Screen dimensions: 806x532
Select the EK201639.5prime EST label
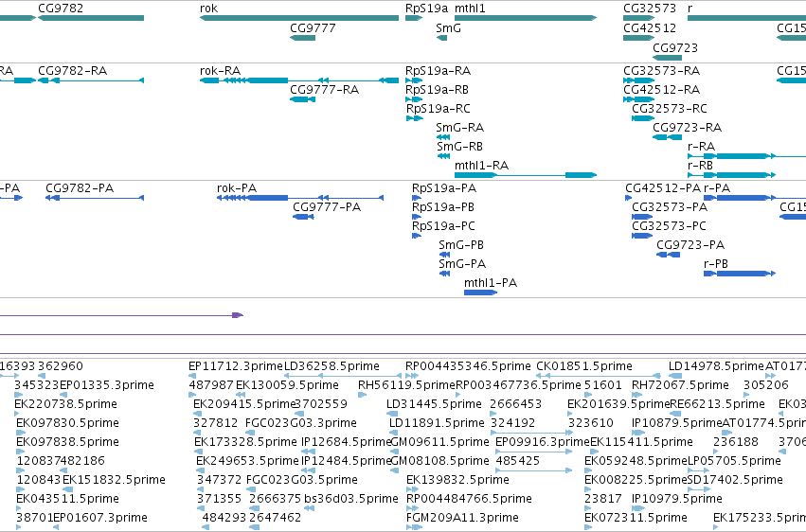(x=618, y=404)
